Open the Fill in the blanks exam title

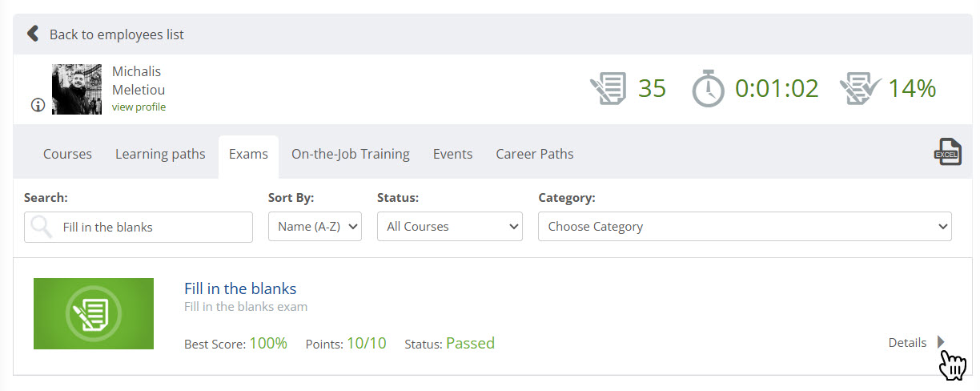click(x=240, y=288)
